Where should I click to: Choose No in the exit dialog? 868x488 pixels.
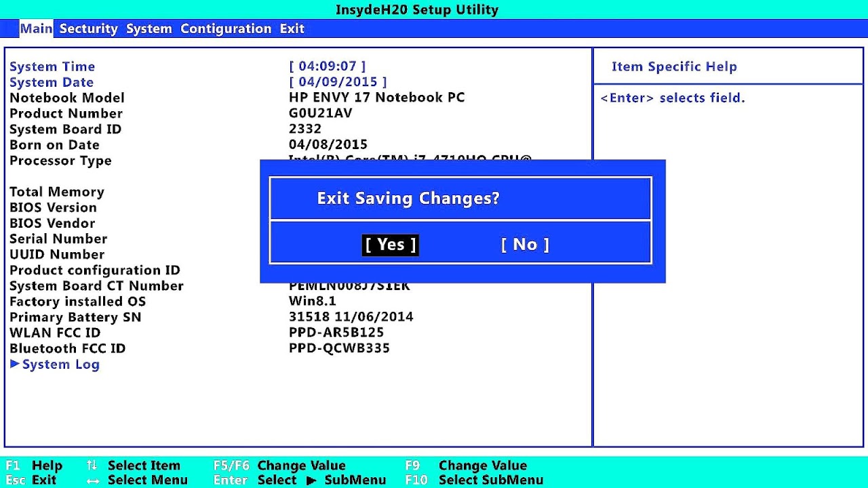525,245
